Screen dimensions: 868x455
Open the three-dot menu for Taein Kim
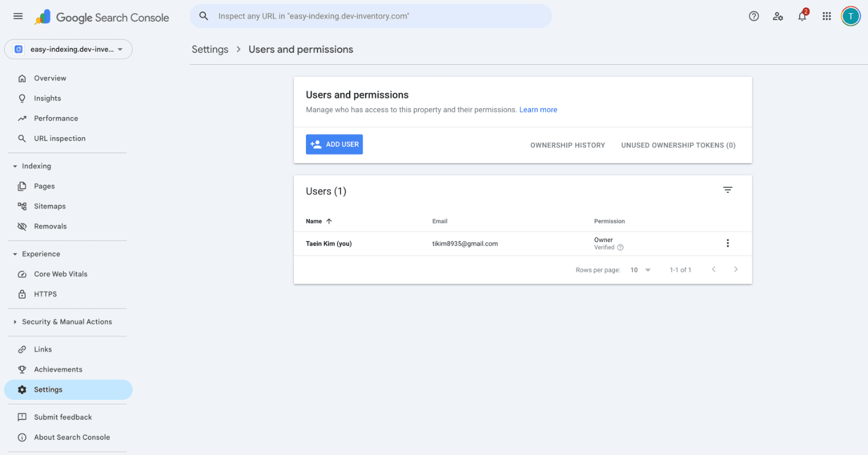[727, 243]
